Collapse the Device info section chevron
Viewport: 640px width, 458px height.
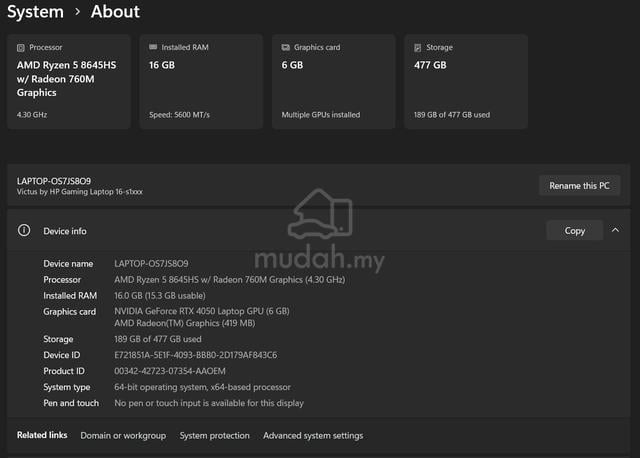(615, 230)
